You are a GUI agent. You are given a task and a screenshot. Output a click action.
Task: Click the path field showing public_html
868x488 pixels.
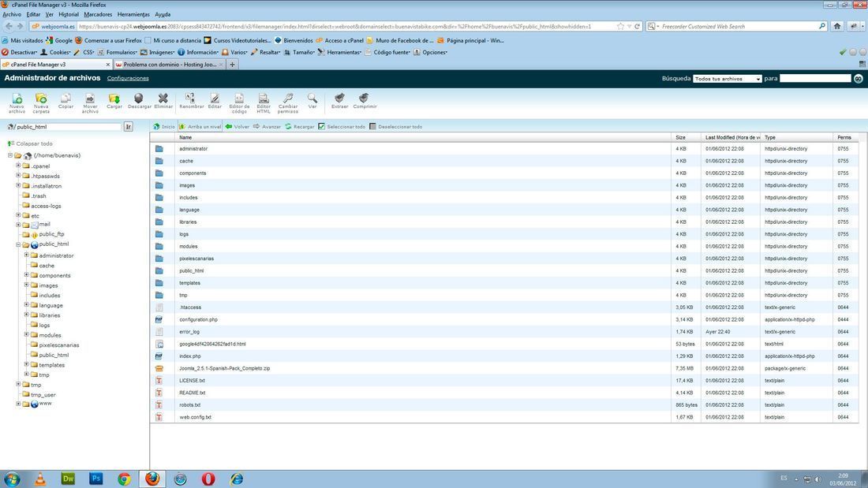[68, 127]
